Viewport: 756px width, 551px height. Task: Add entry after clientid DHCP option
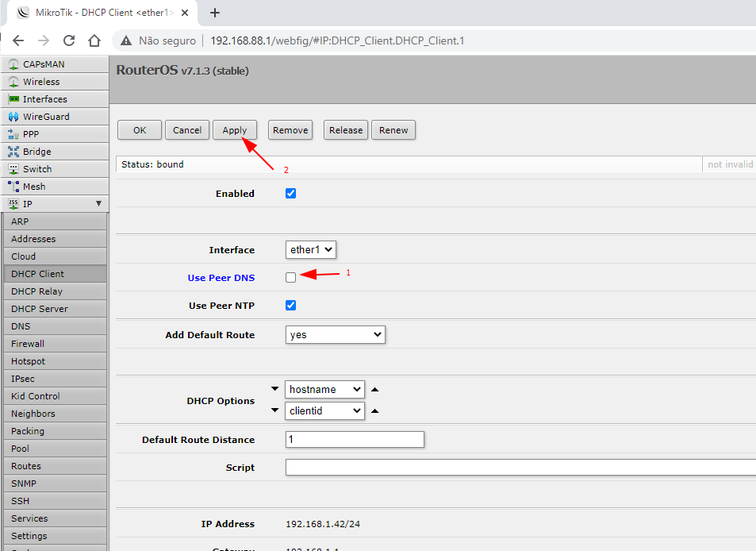(374, 411)
